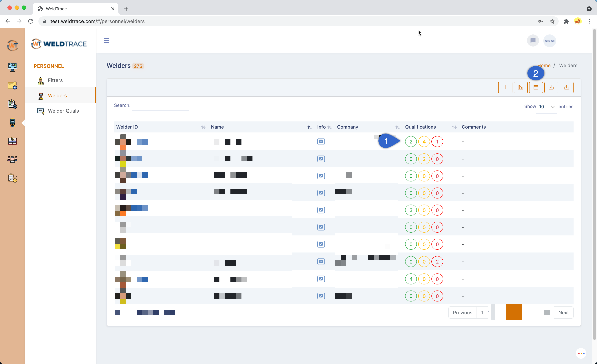Toggle the Info checkbox in first row
The width and height of the screenshot is (597, 364).
321,142
